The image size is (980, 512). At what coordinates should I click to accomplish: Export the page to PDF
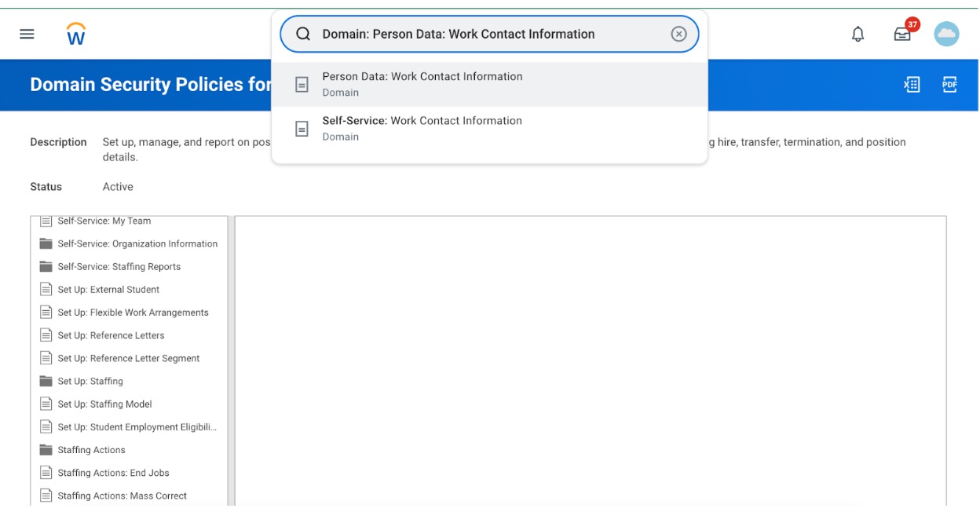coord(949,84)
